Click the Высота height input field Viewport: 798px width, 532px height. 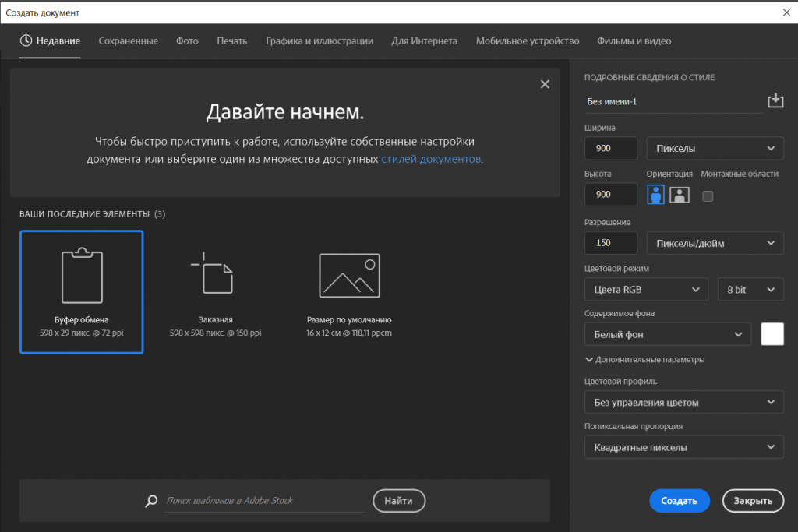tap(611, 194)
